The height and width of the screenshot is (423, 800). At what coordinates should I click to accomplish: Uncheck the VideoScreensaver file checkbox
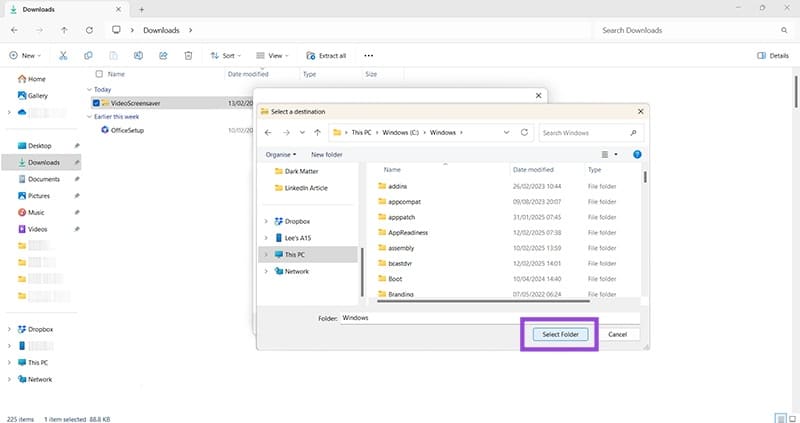[x=96, y=102]
